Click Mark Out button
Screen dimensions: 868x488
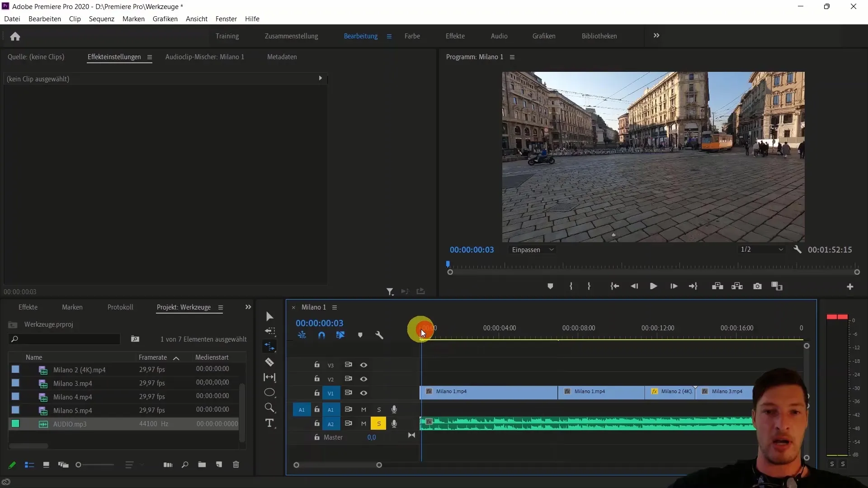[x=589, y=286]
